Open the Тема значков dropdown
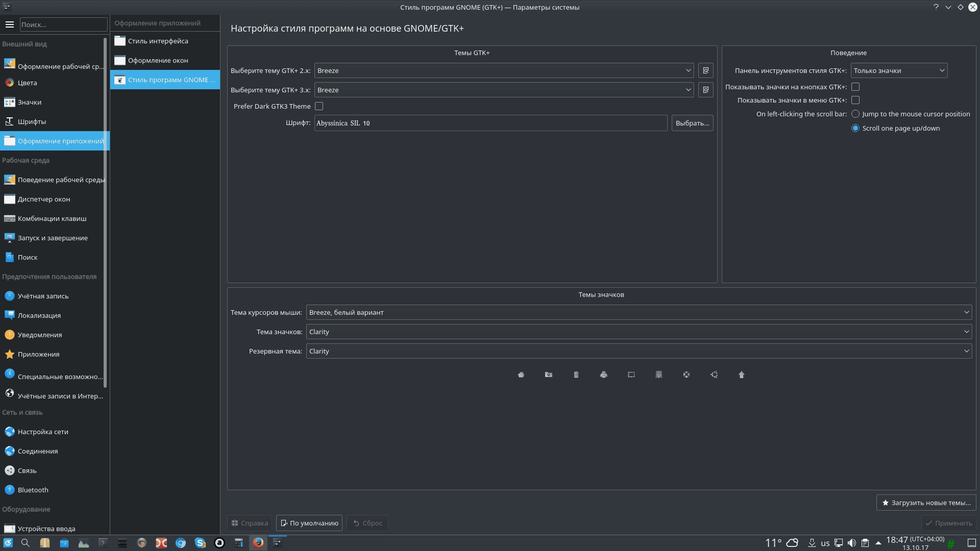The width and height of the screenshot is (980, 551). pos(639,332)
